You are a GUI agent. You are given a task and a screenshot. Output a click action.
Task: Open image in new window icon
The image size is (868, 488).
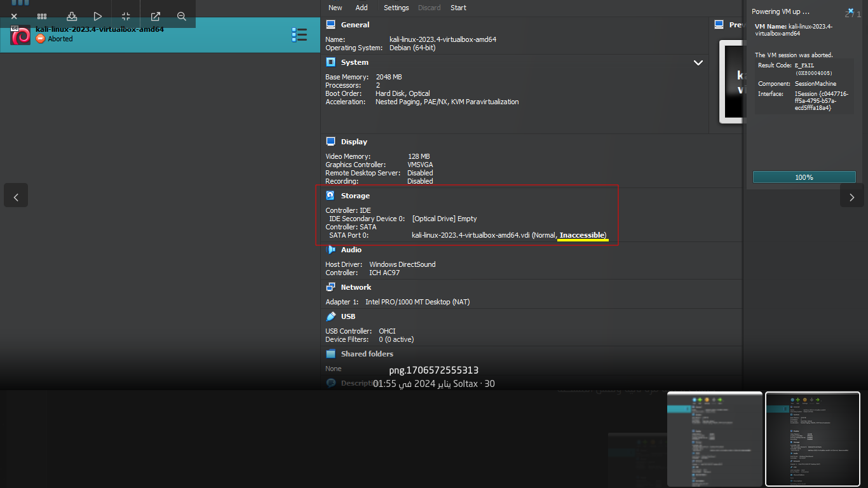(155, 17)
